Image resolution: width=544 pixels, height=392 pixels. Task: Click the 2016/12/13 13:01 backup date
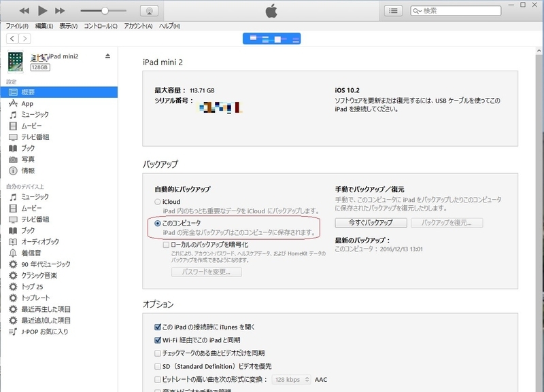pos(401,249)
